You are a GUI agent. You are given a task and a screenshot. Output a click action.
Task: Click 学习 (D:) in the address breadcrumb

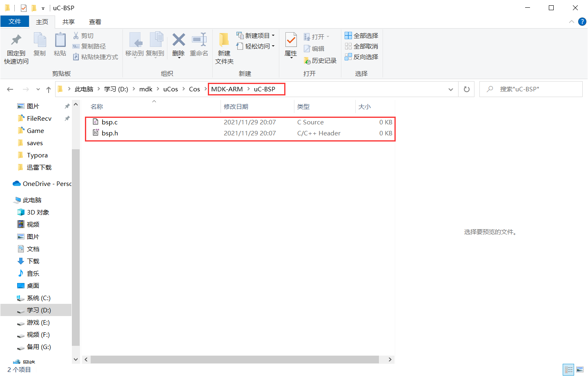tap(116, 89)
